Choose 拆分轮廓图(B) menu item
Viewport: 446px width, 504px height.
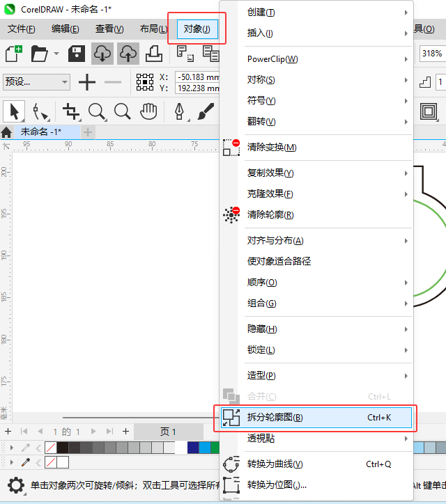click(316, 418)
